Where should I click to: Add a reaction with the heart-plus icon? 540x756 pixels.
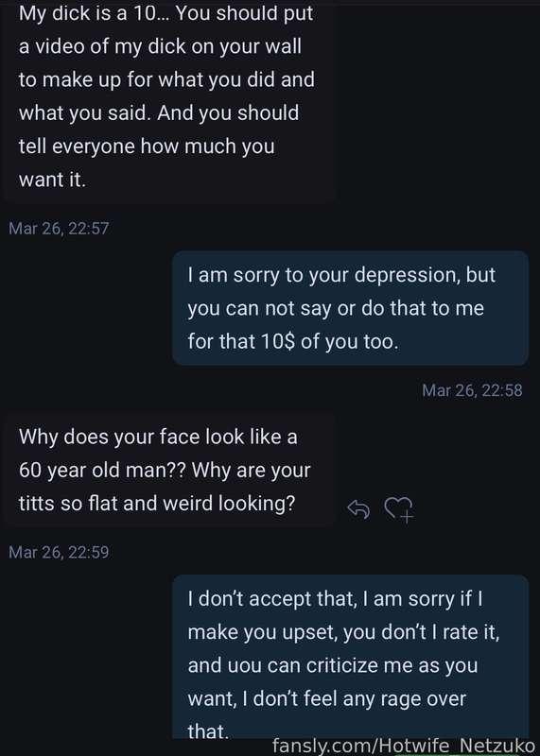pos(399,509)
